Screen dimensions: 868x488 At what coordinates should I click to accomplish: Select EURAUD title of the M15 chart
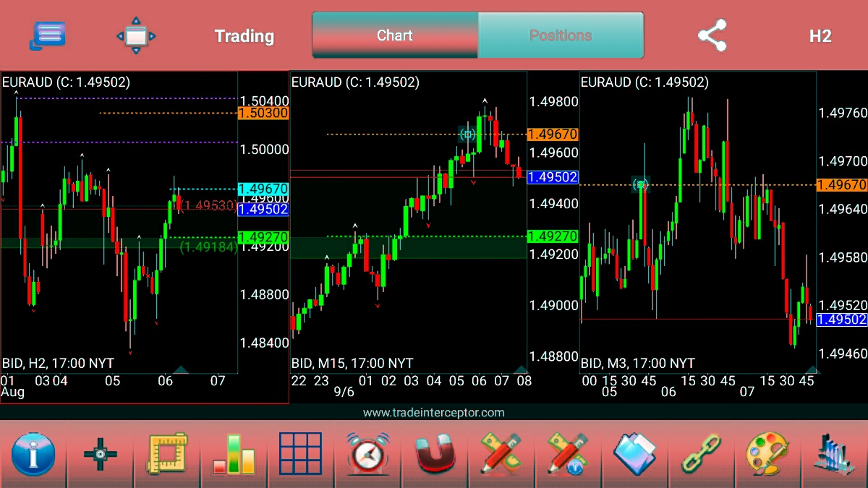355,82
